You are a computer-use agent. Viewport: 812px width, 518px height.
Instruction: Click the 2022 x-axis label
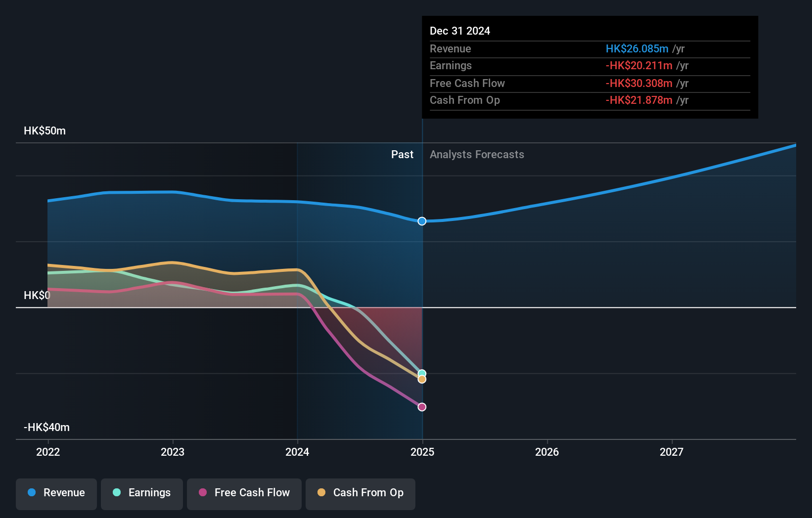click(x=48, y=452)
